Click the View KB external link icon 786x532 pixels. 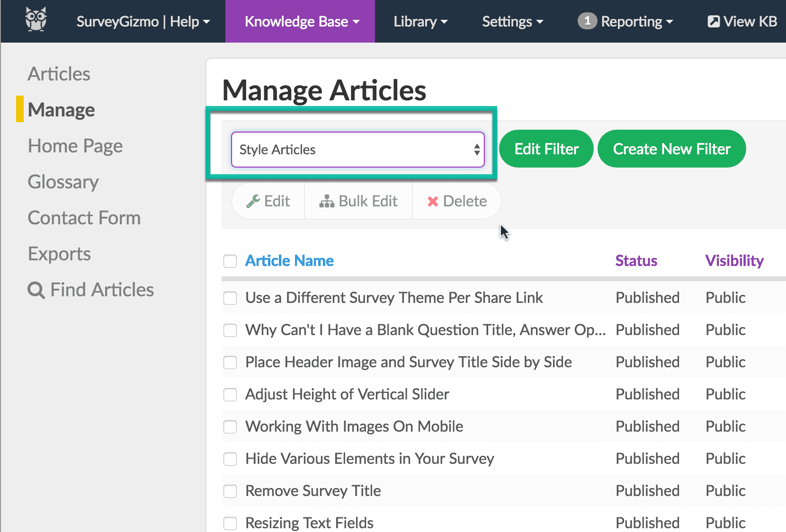click(714, 21)
